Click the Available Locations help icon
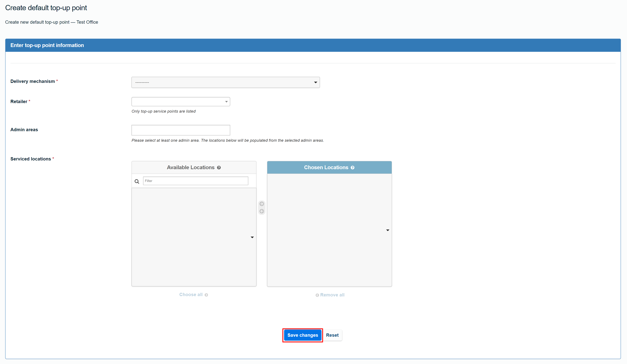 219,168
